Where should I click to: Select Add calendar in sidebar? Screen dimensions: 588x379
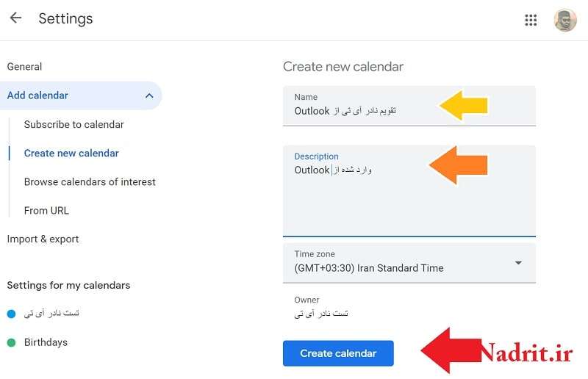point(81,95)
